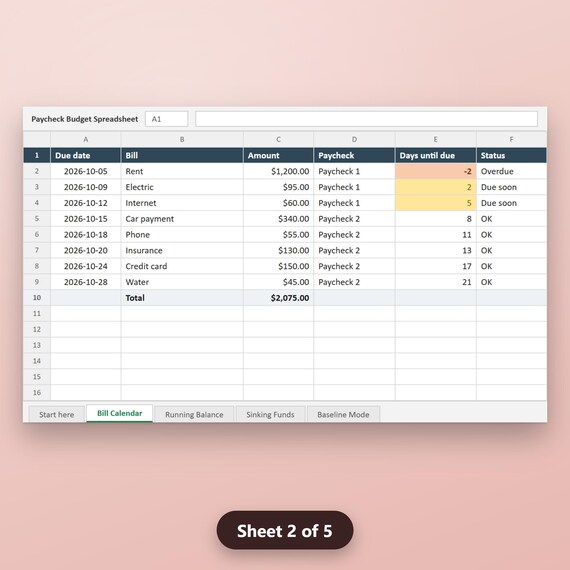Select the Bill Calendar sheet tab
Image resolution: width=570 pixels, height=570 pixels.
[120, 413]
